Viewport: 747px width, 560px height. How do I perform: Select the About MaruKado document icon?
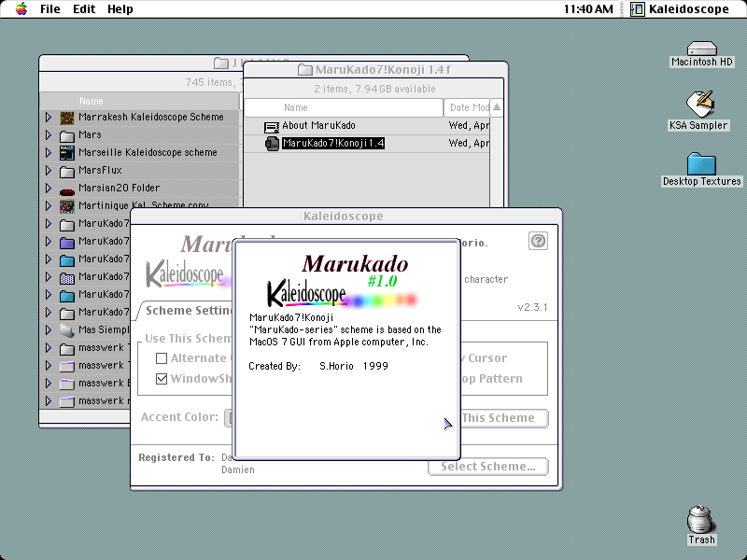click(x=271, y=127)
